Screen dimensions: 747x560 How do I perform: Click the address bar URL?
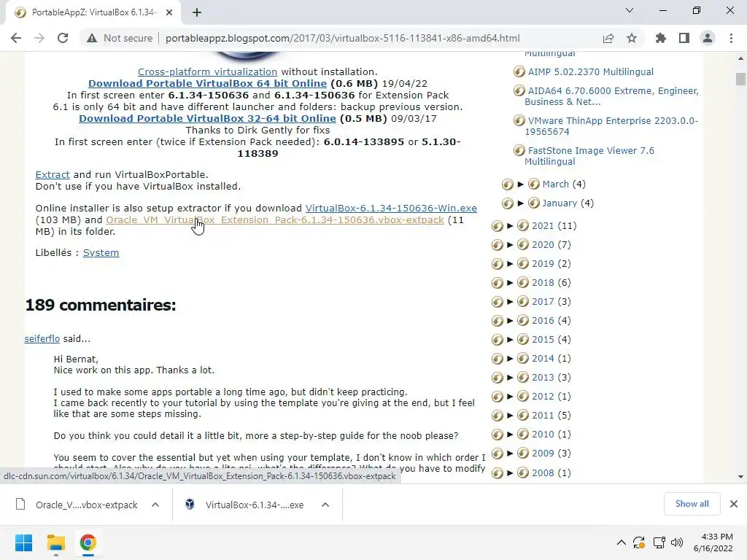tap(343, 38)
